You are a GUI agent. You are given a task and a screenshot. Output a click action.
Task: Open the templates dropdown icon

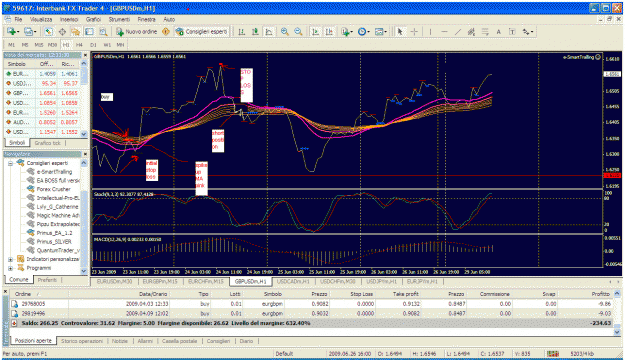(380, 31)
